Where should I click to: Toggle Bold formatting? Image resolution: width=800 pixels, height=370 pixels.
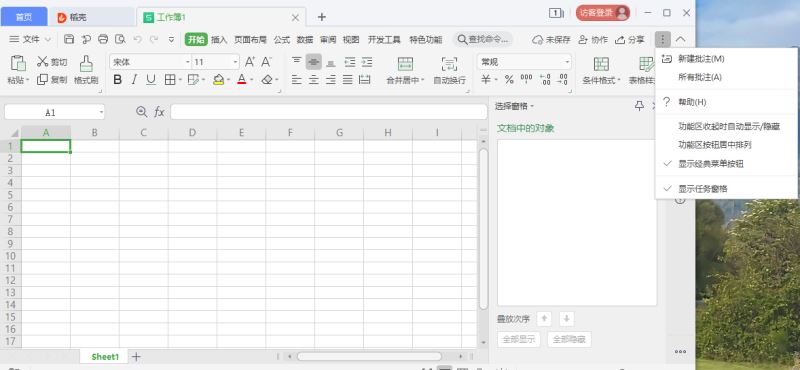point(118,80)
